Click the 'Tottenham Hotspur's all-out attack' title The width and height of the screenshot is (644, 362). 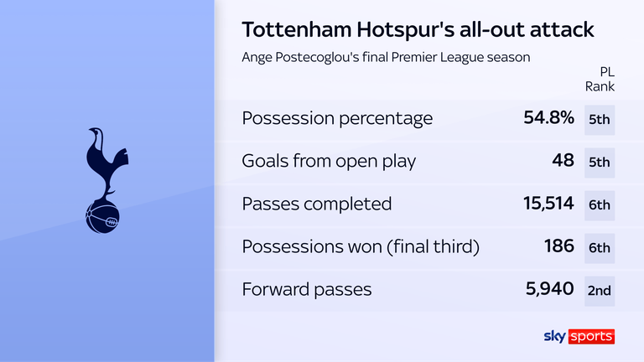point(418,29)
